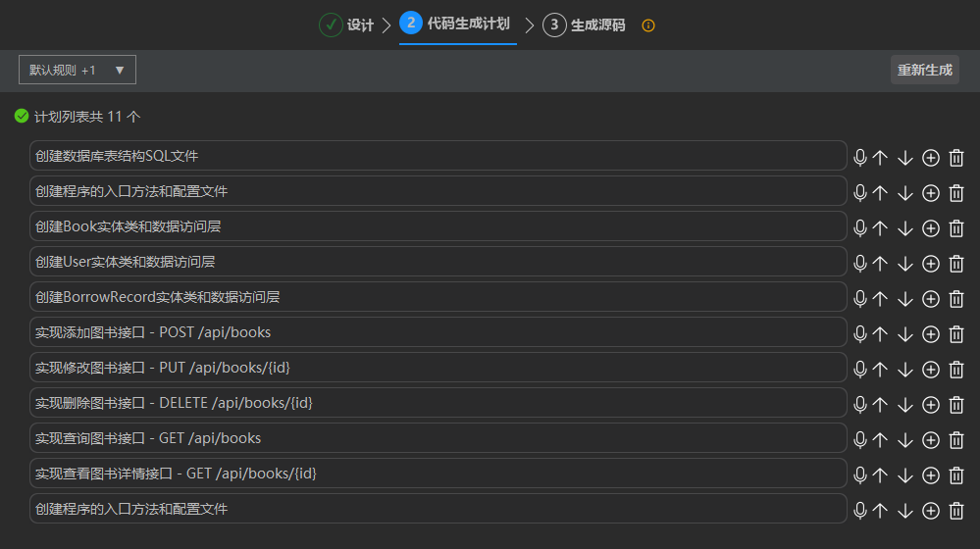Click microphone icon for 创建数据库表结构SQL文件 row
The image size is (980, 549).
click(x=860, y=157)
